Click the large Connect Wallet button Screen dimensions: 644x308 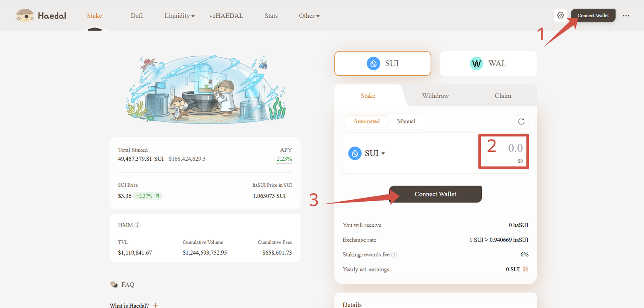[x=435, y=194]
